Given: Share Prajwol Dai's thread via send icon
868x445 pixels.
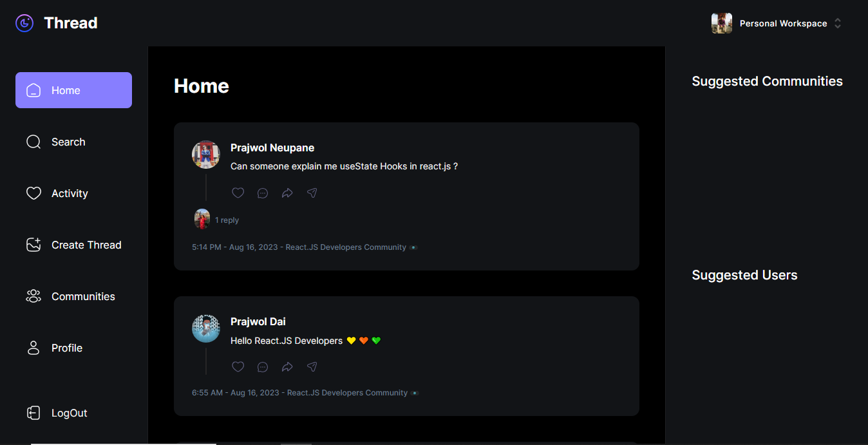Looking at the screenshot, I should [312, 367].
